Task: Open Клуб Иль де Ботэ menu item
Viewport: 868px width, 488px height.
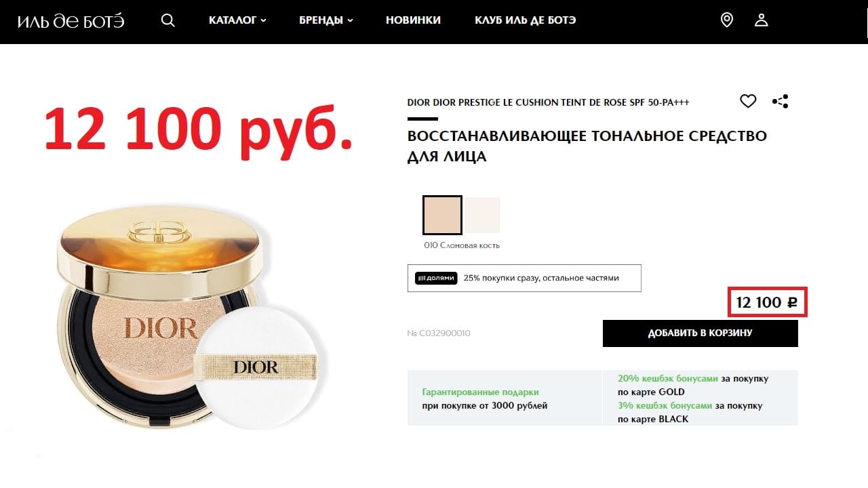Action: 526,20
